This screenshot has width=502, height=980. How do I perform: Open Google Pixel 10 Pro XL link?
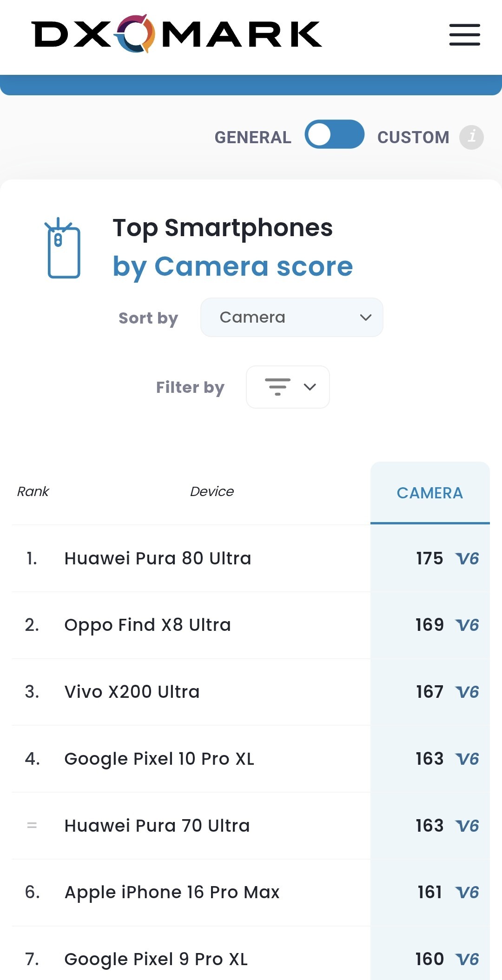click(x=159, y=759)
